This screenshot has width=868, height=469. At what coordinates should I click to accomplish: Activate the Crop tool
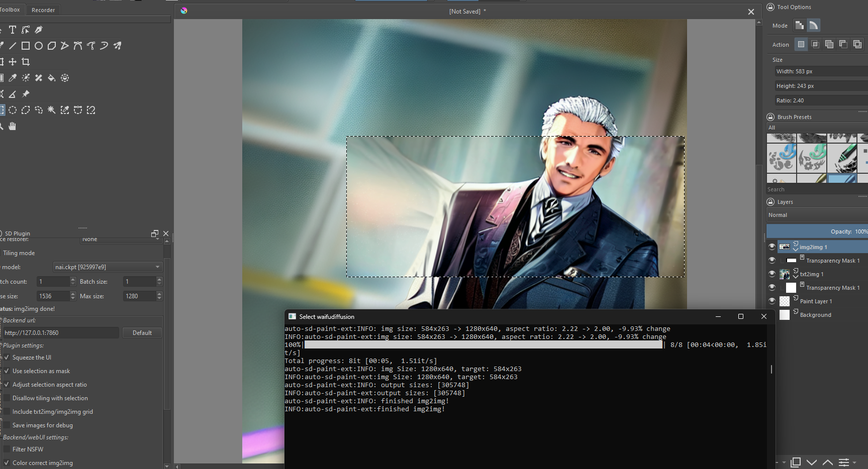pyautogui.click(x=26, y=62)
